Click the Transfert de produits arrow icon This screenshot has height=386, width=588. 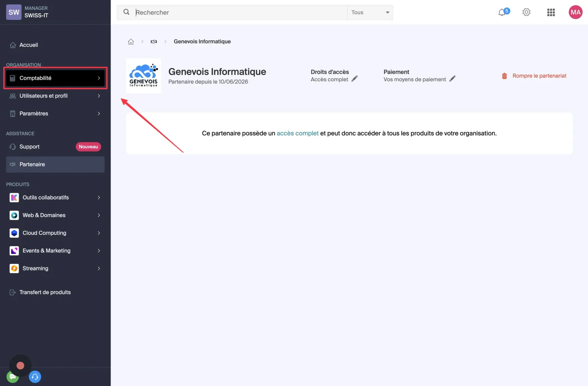pyautogui.click(x=12, y=293)
